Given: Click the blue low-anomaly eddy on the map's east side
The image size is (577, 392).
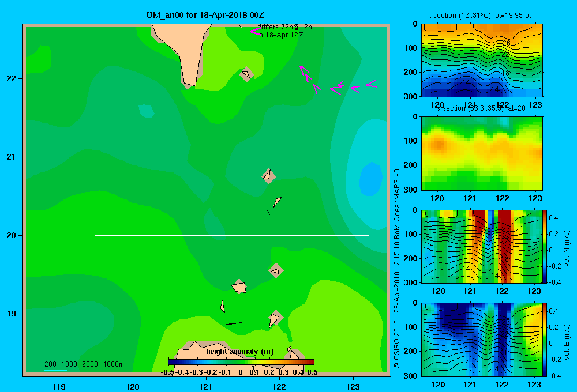Looking at the screenshot, I should click(370, 179).
